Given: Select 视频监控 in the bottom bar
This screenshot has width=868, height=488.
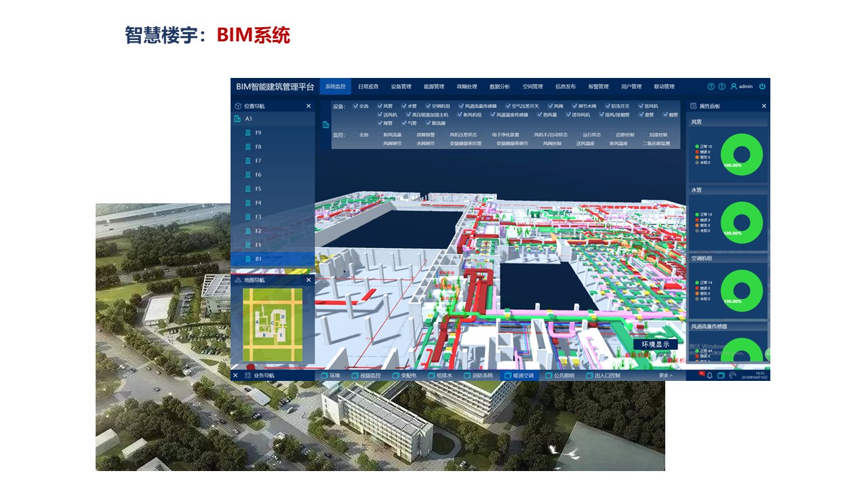Looking at the screenshot, I should coord(366,375).
